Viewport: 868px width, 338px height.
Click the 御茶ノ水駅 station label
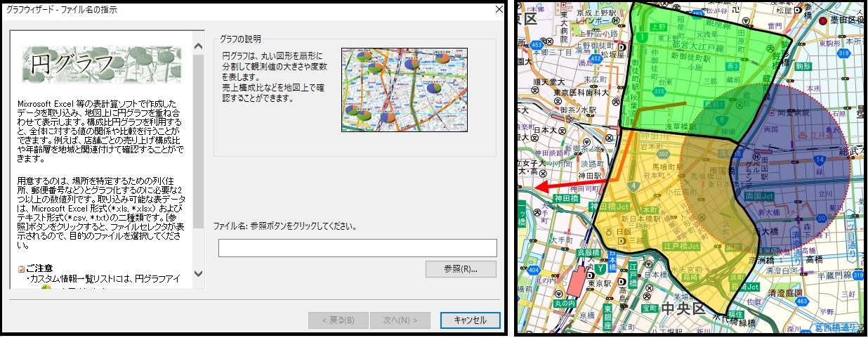point(578,110)
